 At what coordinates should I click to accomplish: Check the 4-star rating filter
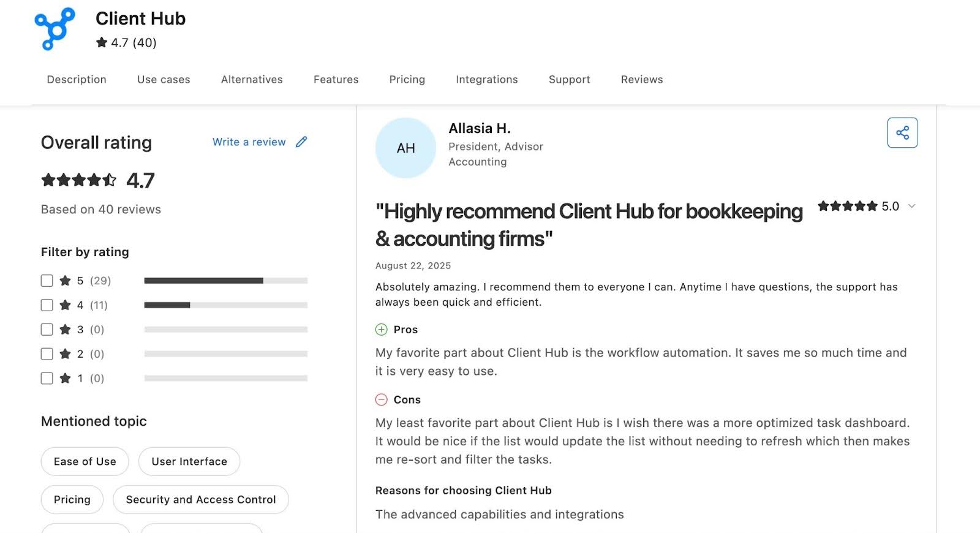(x=47, y=304)
